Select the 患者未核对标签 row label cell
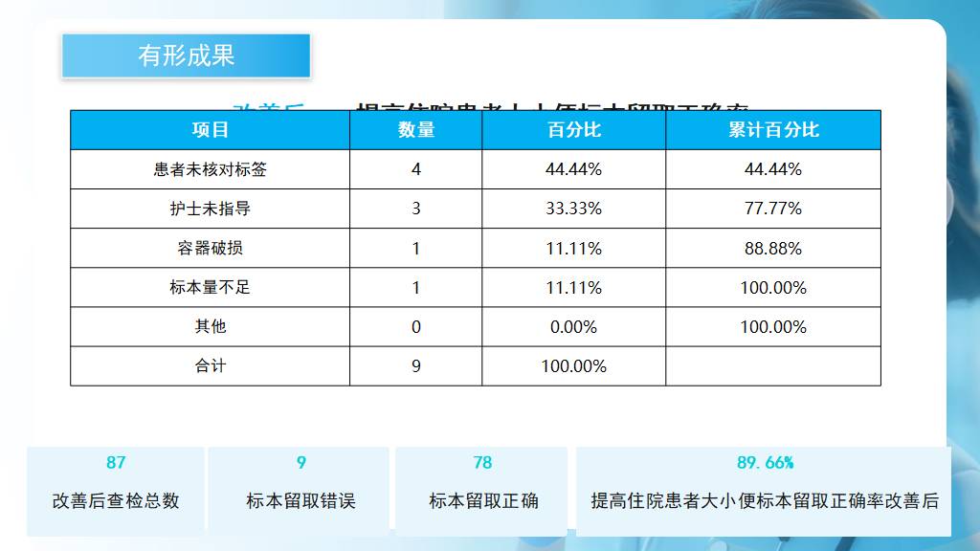This screenshot has width=980, height=551. coord(210,169)
